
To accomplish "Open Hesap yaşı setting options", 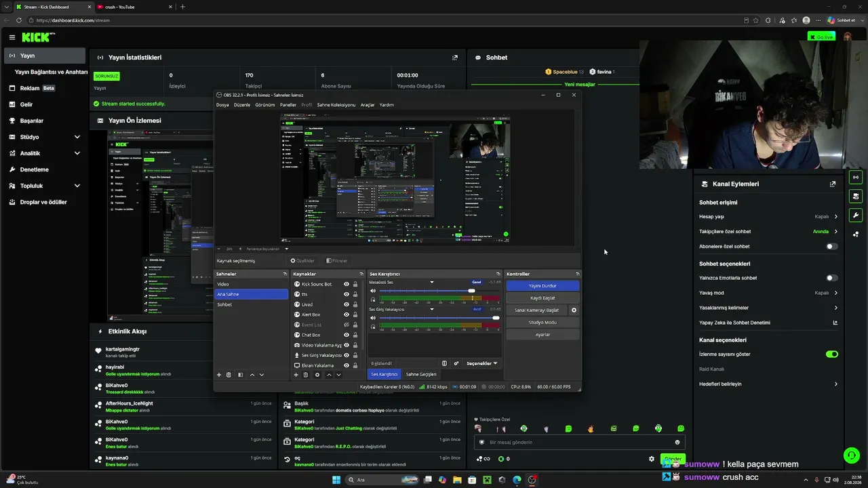I will point(768,217).
